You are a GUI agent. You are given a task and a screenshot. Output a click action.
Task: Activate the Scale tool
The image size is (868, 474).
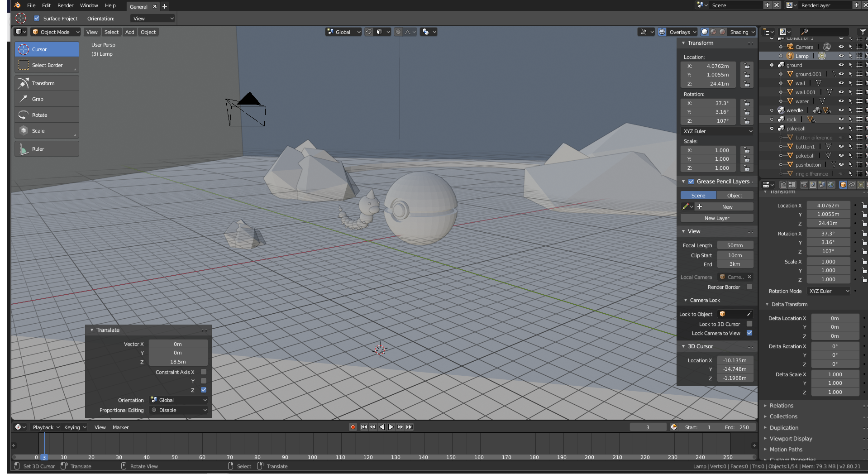(47, 131)
